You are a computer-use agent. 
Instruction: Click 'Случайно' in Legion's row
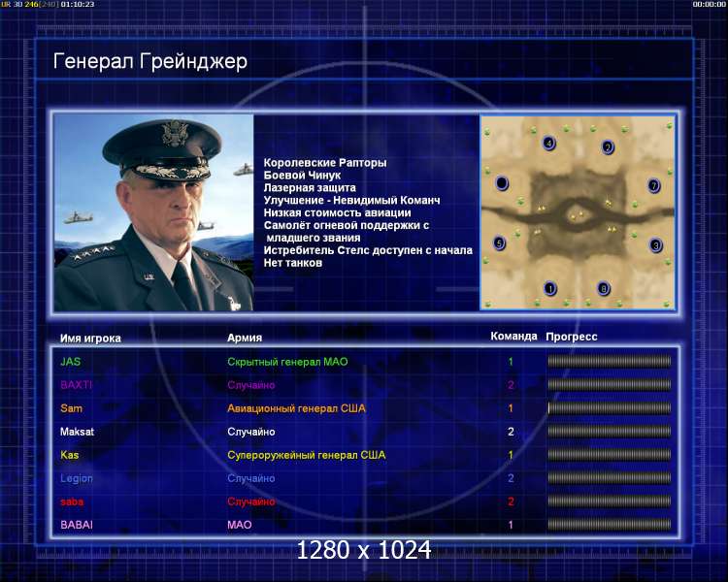coord(251,478)
